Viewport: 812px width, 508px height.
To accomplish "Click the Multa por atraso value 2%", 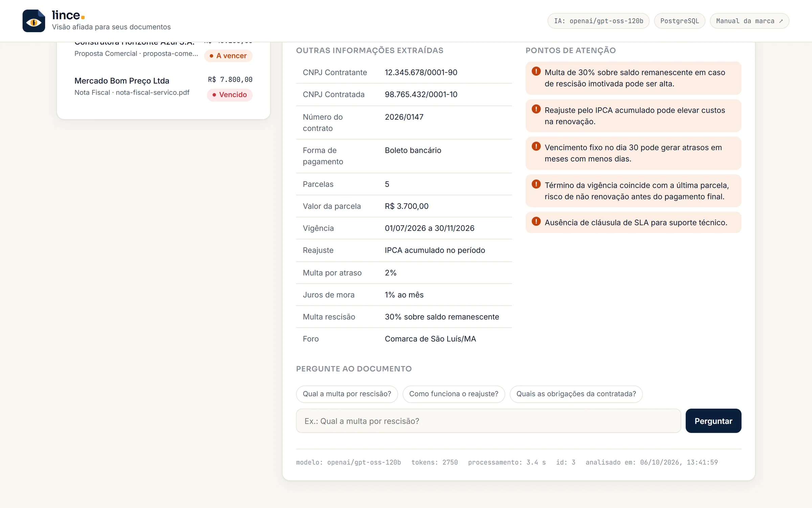I will click(390, 273).
